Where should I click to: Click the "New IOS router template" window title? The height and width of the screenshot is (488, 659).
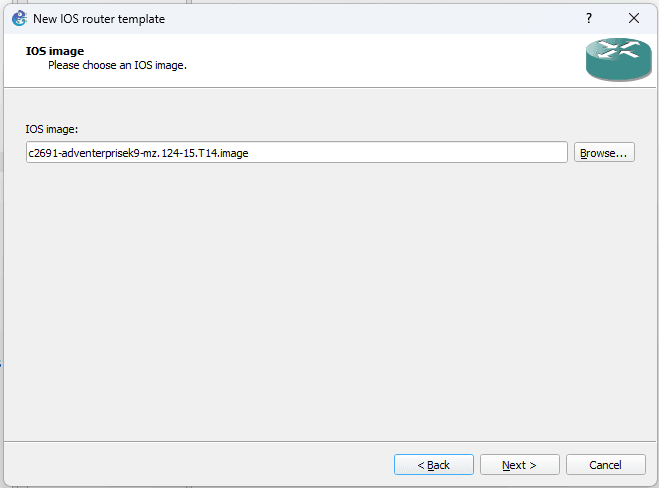pos(99,18)
